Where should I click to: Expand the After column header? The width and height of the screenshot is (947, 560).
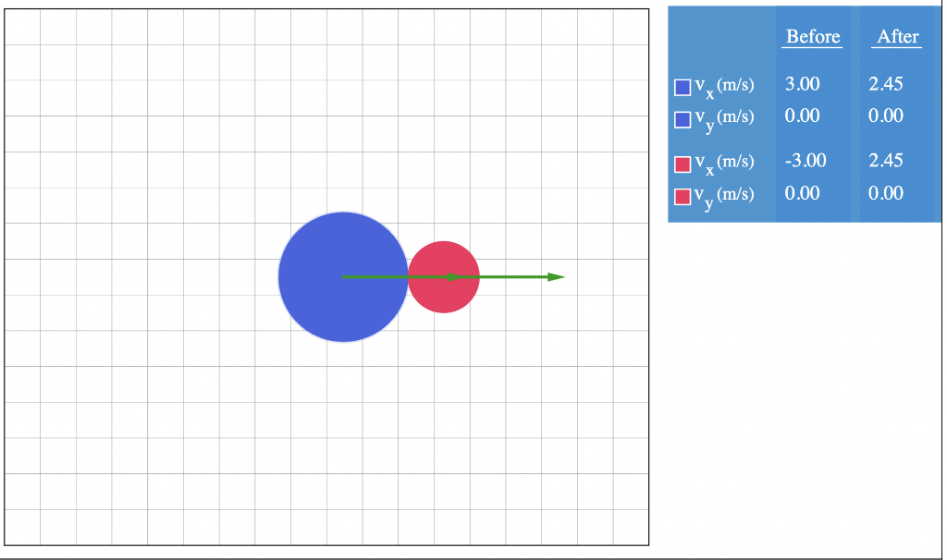895,36
